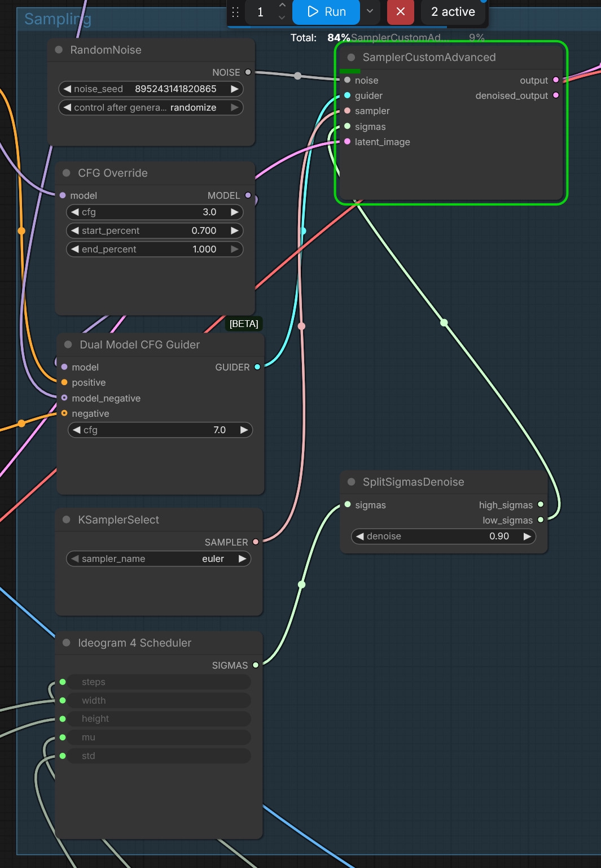Click the noise input socket on SamplerCustomAdvanced
Image resolution: width=601 pixels, height=868 pixels.
pos(348,80)
